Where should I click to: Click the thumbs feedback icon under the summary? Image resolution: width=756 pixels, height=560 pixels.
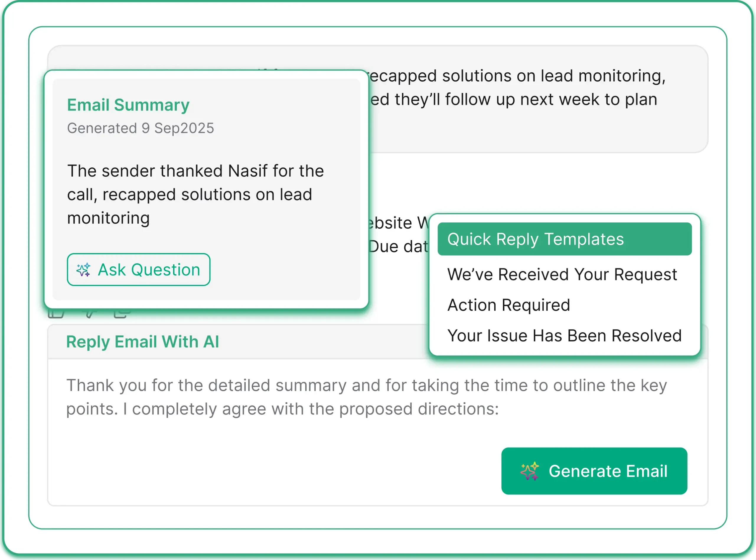coord(90,315)
